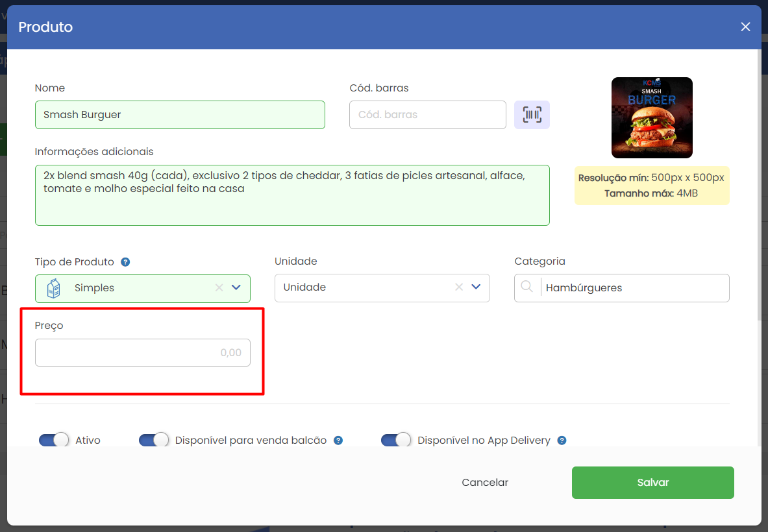Viewport: 768px width, 532px height.
Task: Click the Produto dialog title text
Action: pos(45,27)
